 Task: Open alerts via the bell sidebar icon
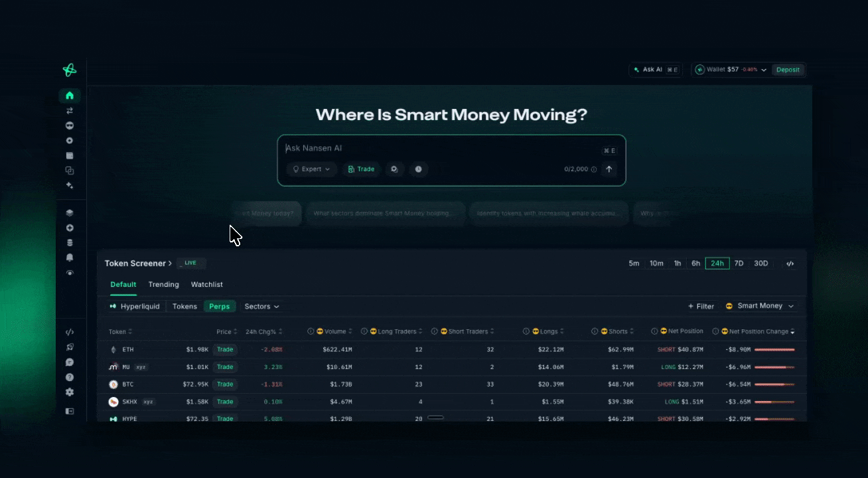tap(70, 258)
